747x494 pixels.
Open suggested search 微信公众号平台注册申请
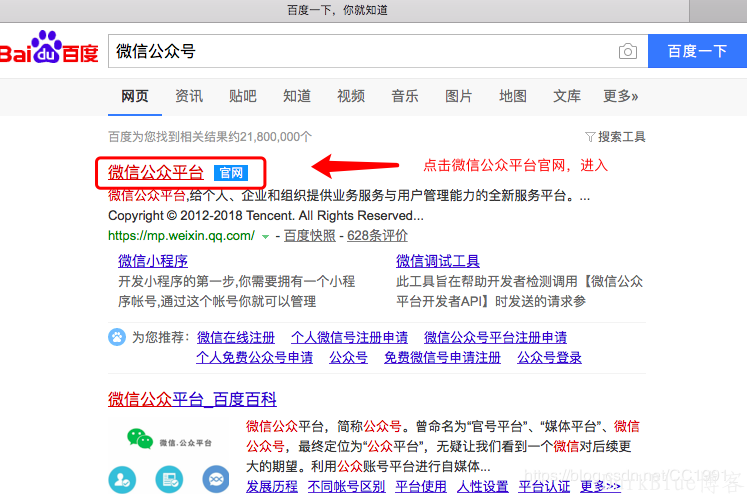coord(495,338)
